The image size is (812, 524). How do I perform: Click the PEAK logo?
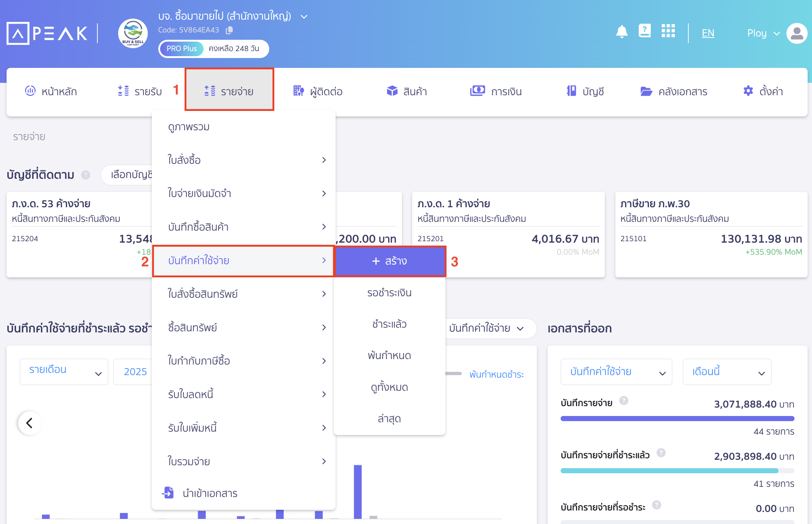[x=47, y=34]
